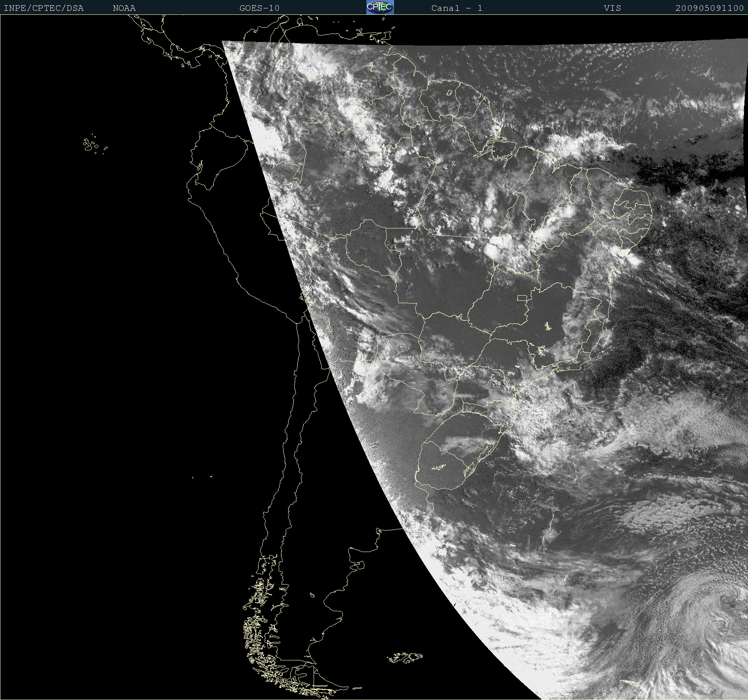Click the 'Canal - 1' label
This screenshot has height=700, width=748.
pos(457,8)
